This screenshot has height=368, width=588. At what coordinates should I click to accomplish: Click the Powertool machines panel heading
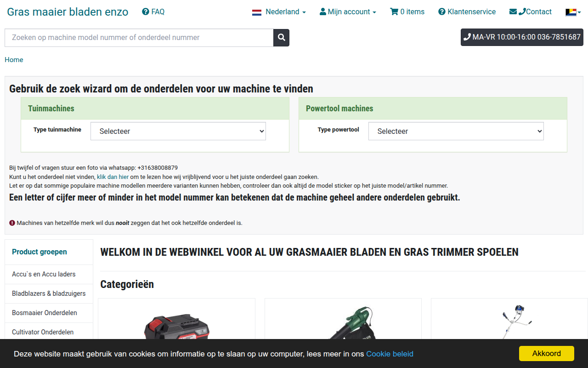point(339,109)
